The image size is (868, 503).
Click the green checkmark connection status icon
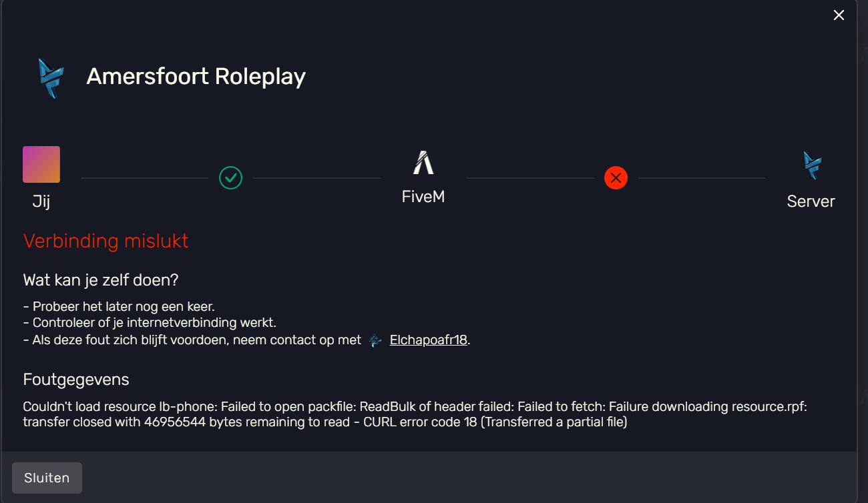pyautogui.click(x=230, y=178)
